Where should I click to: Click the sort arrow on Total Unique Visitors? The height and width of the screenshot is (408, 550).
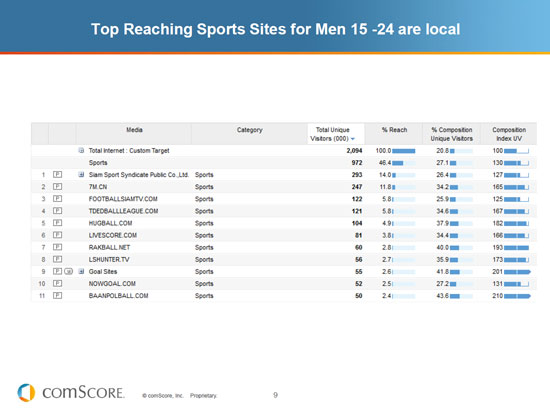(353, 139)
